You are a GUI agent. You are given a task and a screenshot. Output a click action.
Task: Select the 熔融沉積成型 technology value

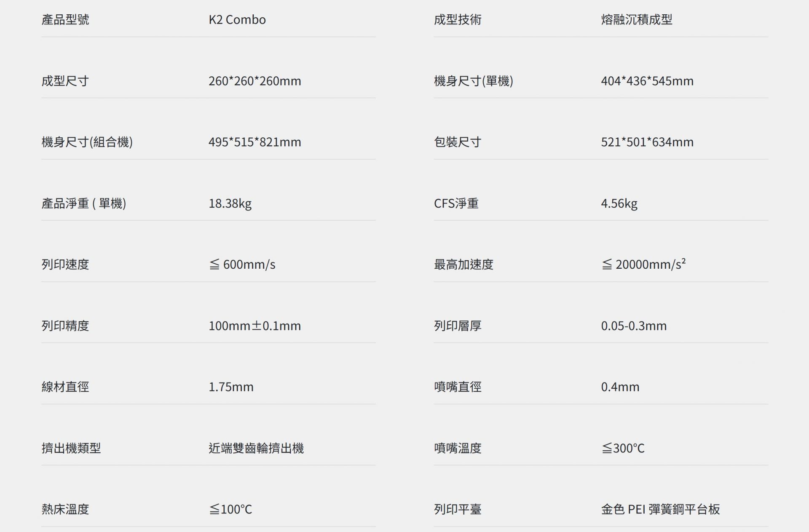tap(636, 20)
